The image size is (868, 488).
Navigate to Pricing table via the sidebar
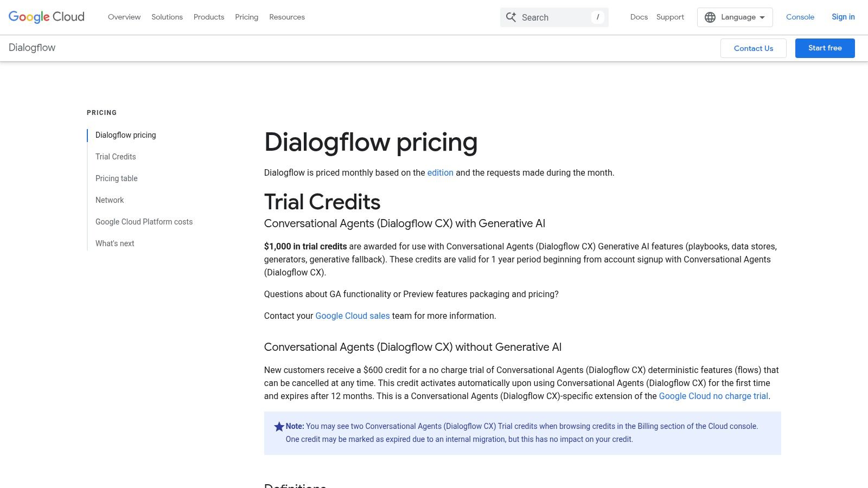pos(116,178)
